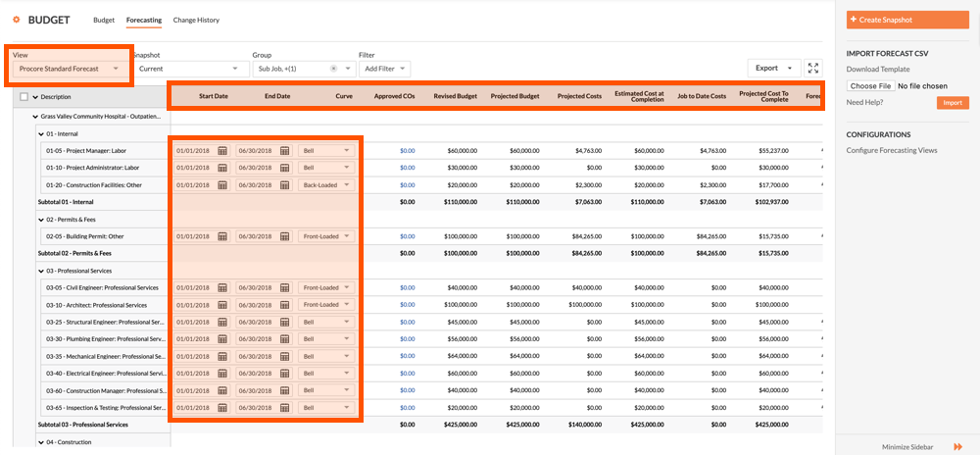This screenshot has width=980, height=455.
Task: Open calendar for Project Manager start date
Action: click(x=221, y=151)
